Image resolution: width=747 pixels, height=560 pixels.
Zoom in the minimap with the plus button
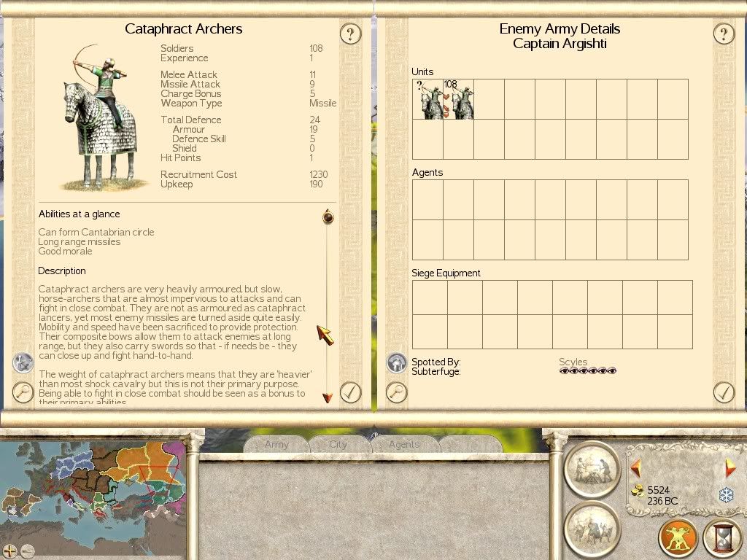click(9, 551)
